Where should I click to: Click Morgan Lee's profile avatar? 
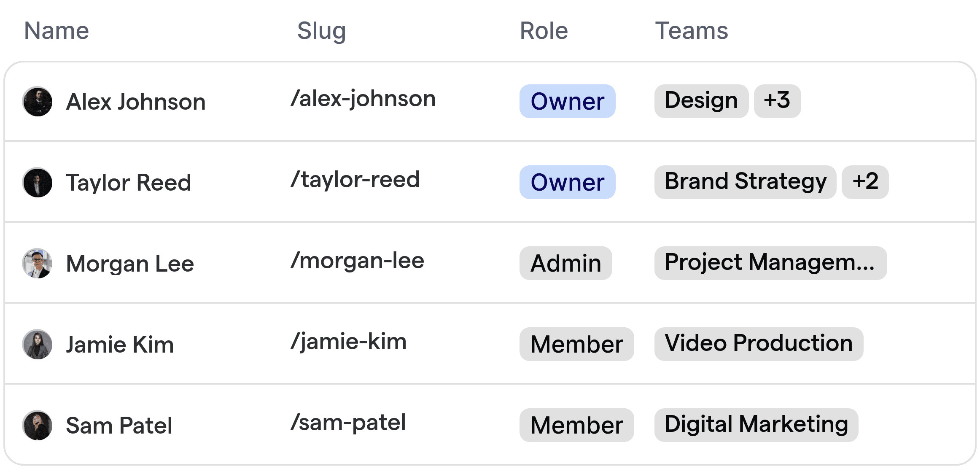click(37, 263)
